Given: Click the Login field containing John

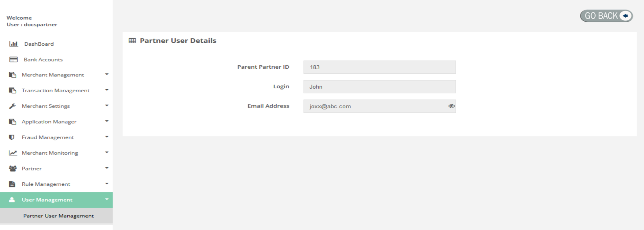Looking at the screenshot, I should [x=379, y=87].
